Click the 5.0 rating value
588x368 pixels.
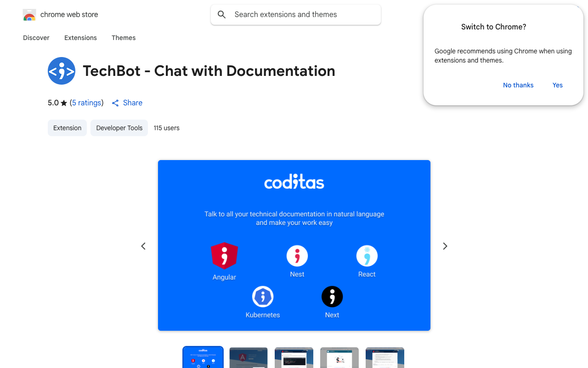tap(53, 103)
